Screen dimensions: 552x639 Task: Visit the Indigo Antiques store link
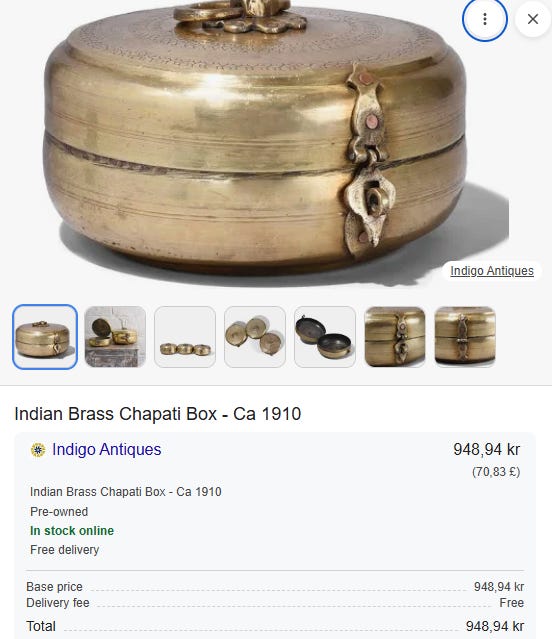(x=107, y=450)
